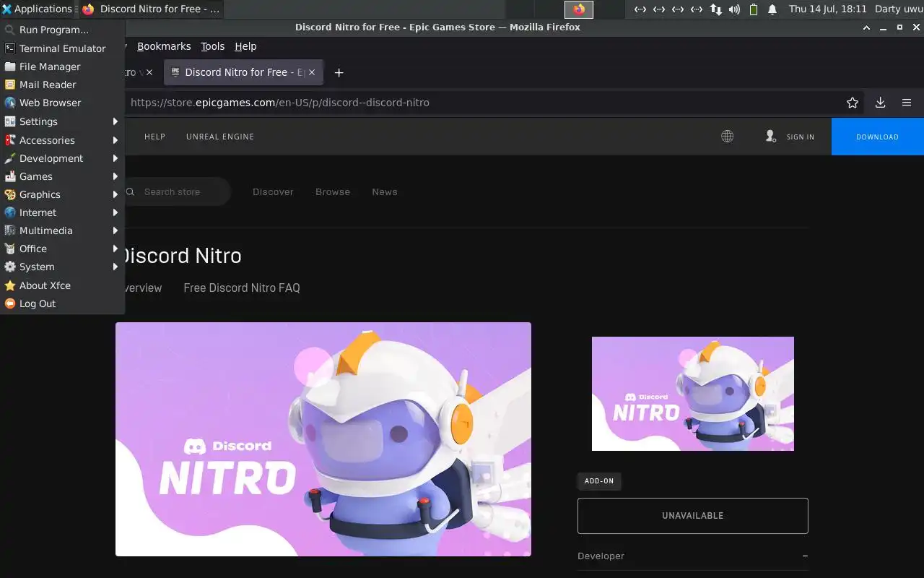Viewport: 924px width, 578px height.
Task: Switch to the Free Discord Nitro FAQ tab
Action: pyautogui.click(x=242, y=288)
